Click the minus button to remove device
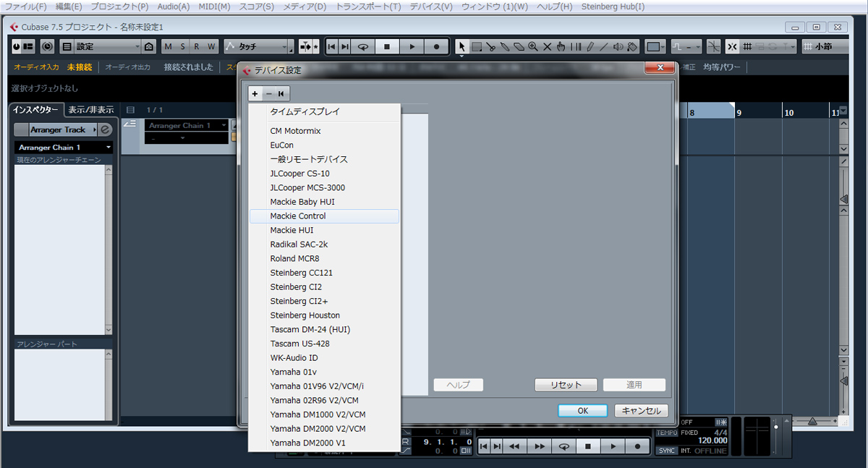The width and height of the screenshot is (868, 468). tap(268, 94)
